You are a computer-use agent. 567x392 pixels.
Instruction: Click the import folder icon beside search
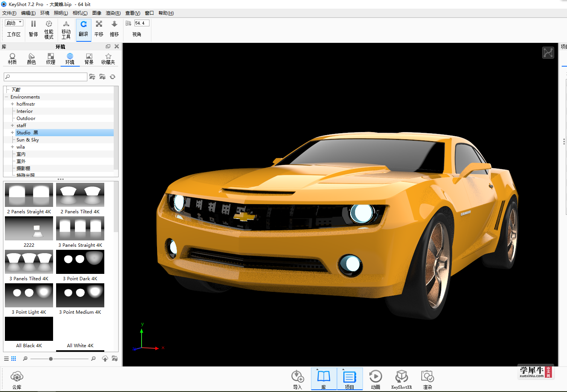(102, 77)
